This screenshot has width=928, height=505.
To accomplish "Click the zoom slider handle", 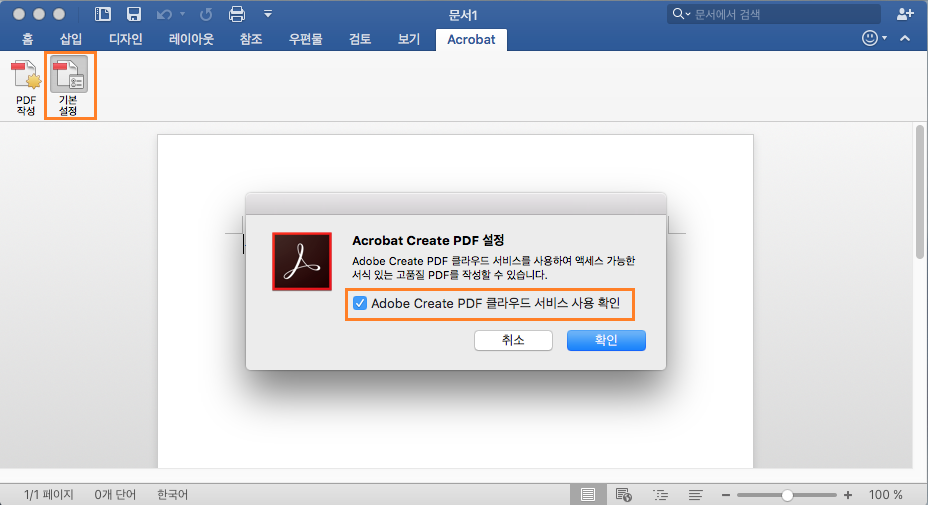I will 787,495.
